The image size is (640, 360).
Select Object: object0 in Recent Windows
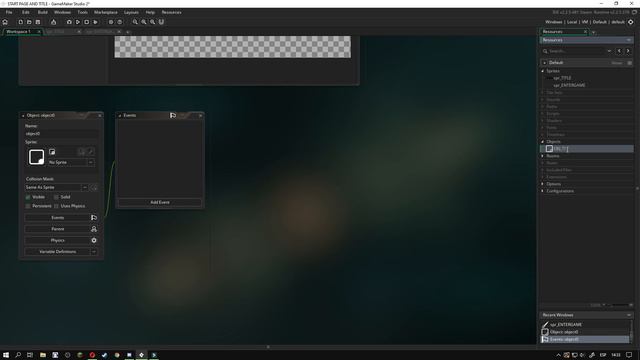click(x=585, y=332)
